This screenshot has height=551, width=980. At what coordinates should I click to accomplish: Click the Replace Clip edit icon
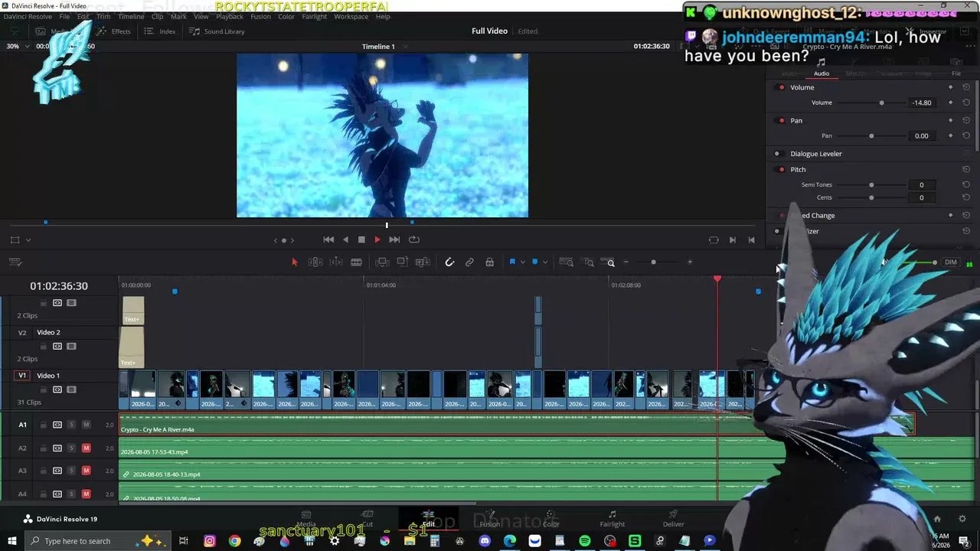coord(423,262)
